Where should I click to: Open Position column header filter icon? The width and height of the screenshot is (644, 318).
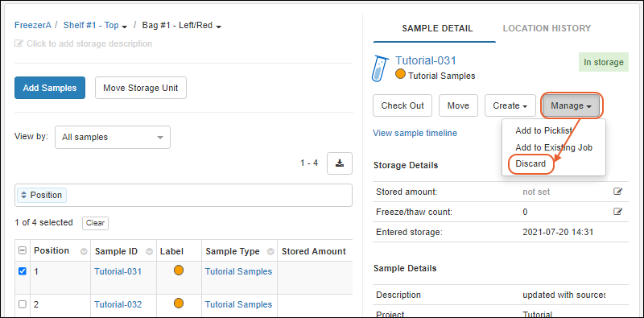pos(84,251)
